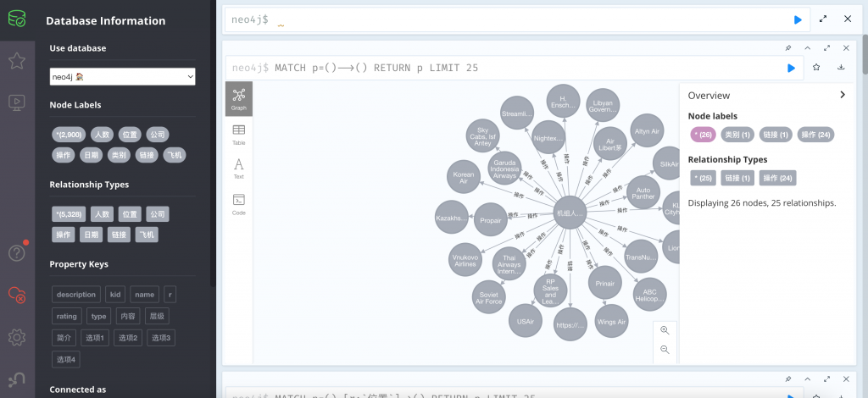Open the cloud sync error icon
The height and width of the screenshot is (398, 868).
pyautogui.click(x=17, y=295)
